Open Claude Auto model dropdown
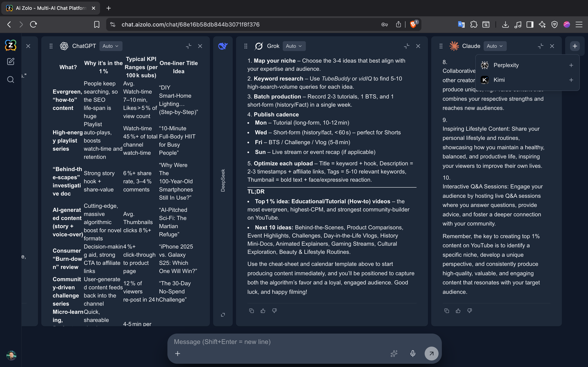 [495, 46]
